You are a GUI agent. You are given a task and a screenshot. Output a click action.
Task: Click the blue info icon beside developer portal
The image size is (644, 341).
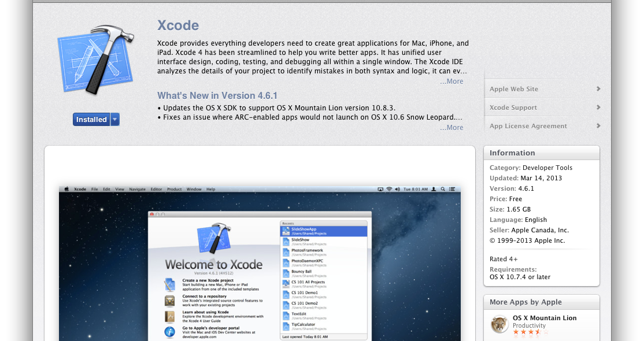click(169, 332)
